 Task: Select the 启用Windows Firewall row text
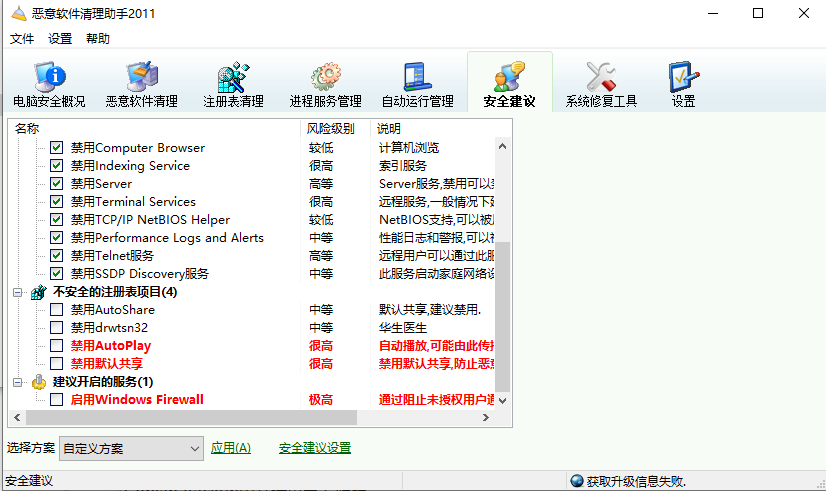[137, 399]
